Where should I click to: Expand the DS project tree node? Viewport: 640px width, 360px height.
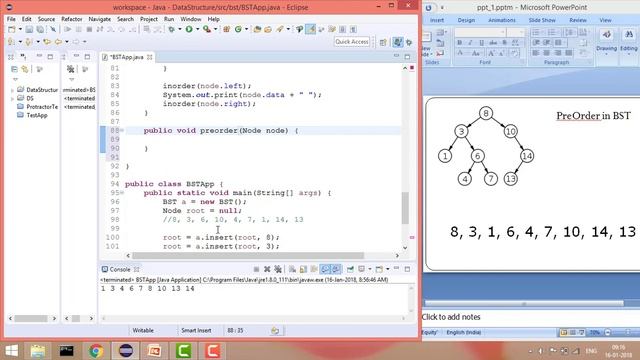(13, 98)
